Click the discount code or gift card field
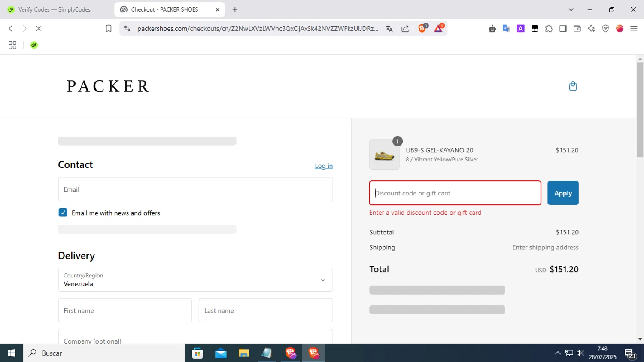Screen dimensions: 644x362 pos(455,193)
